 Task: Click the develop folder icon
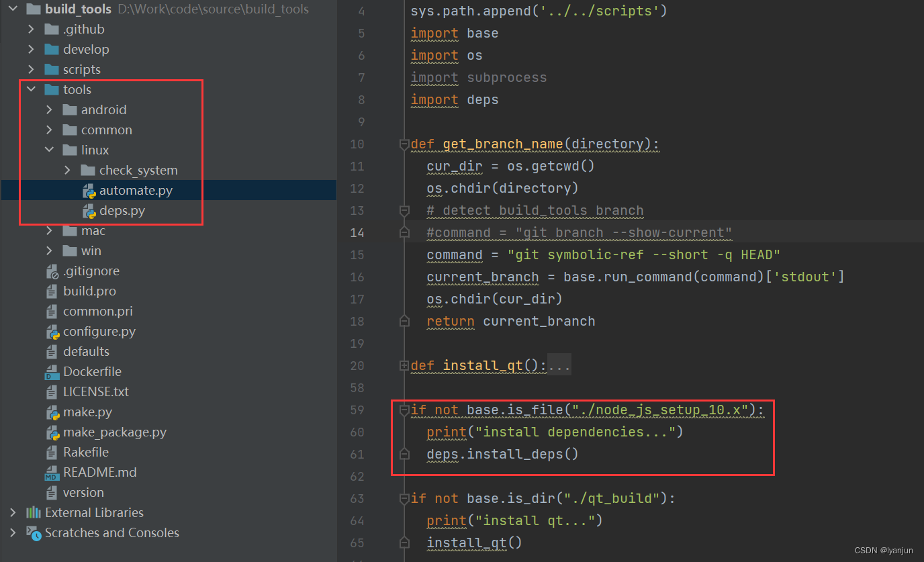point(52,49)
